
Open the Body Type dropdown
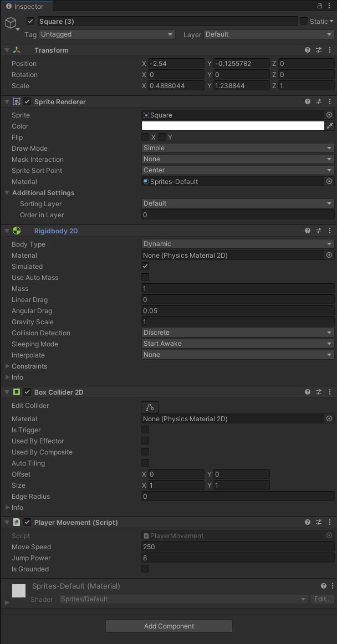(238, 244)
